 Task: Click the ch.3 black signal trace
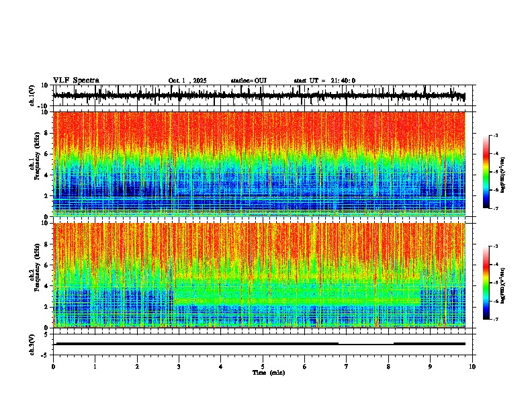(261, 344)
